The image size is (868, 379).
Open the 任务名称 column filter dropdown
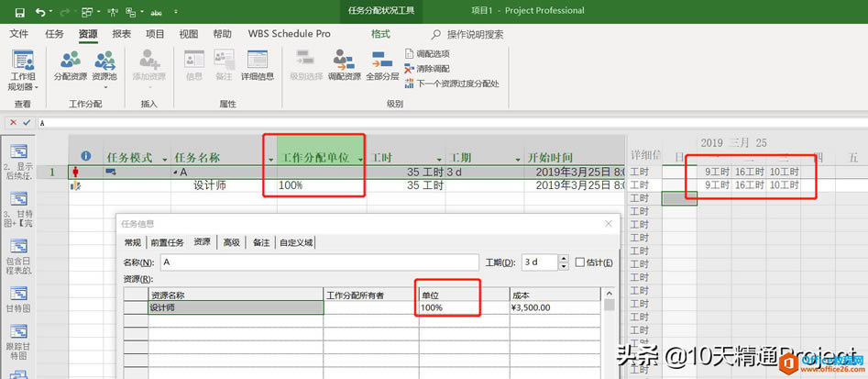click(270, 159)
